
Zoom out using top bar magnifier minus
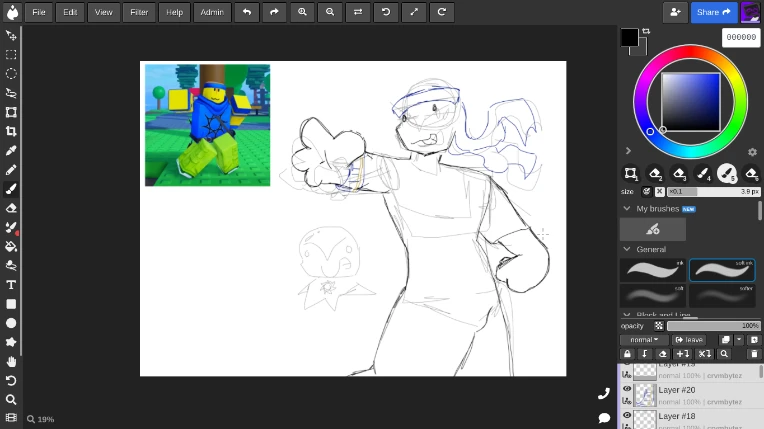pyautogui.click(x=330, y=12)
